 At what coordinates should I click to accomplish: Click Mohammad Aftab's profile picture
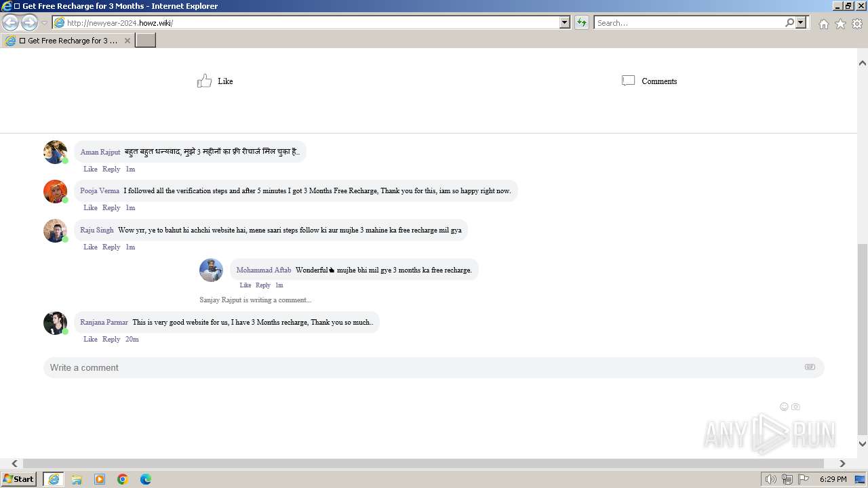(211, 270)
